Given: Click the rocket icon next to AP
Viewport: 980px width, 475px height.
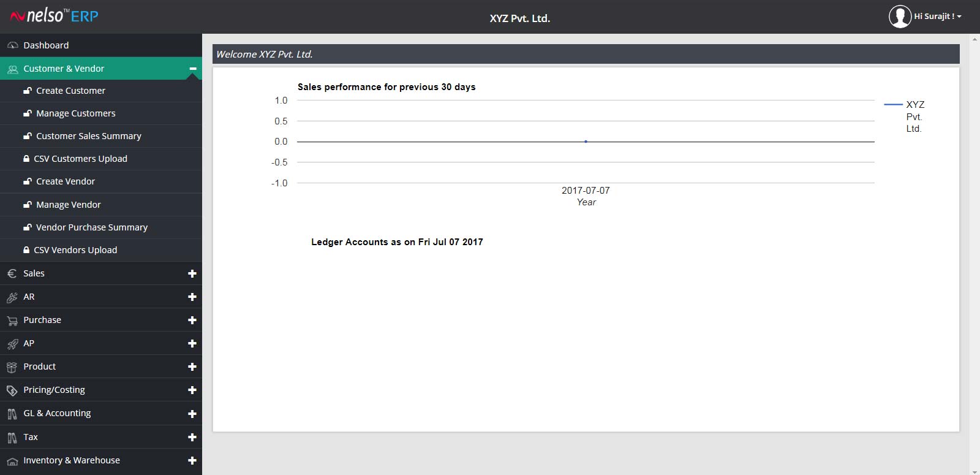Looking at the screenshot, I should tap(12, 344).
